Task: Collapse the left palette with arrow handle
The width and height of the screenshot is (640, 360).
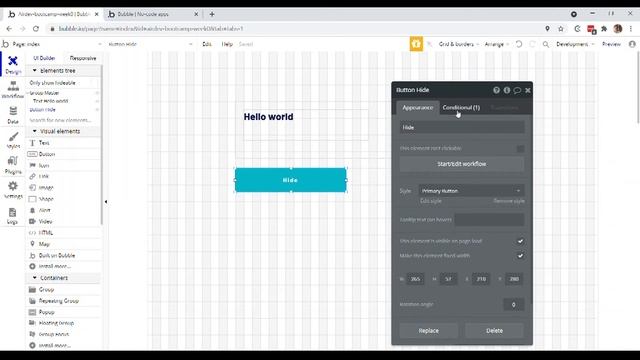Action: [x=106, y=202]
